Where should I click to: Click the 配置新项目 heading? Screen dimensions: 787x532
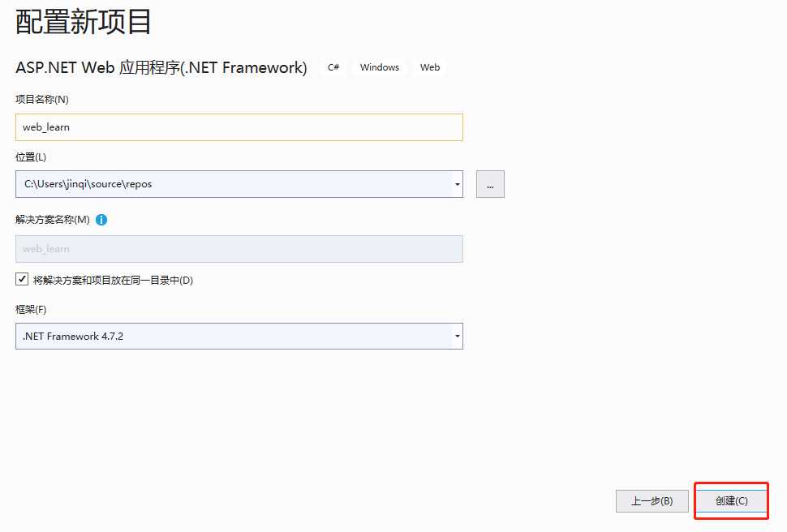point(84,22)
